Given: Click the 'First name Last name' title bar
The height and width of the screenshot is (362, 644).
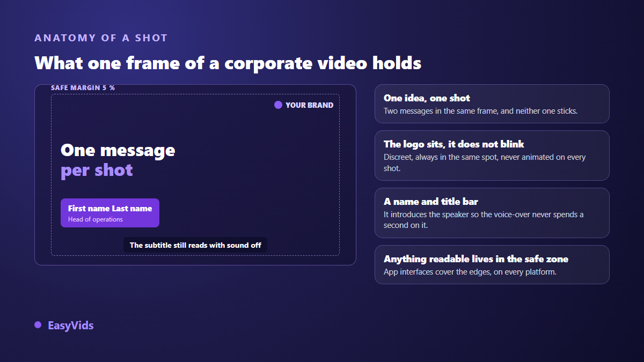Looking at the screenshot, I should point(110,213).
